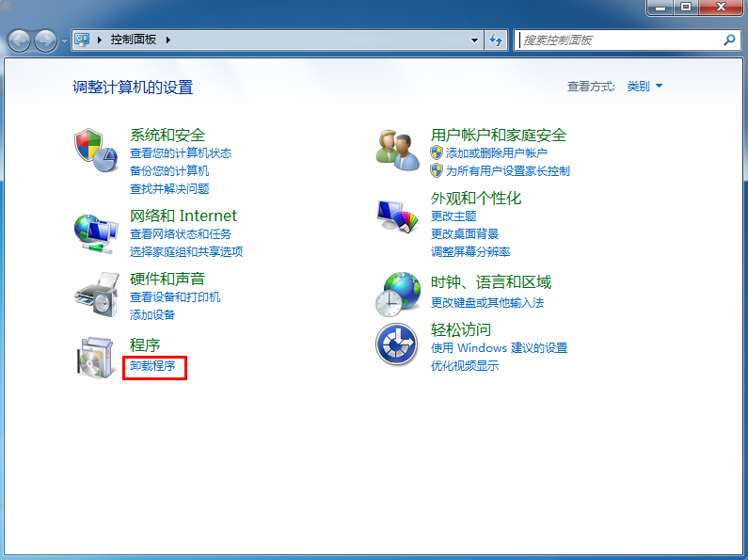Open the Programs category icon
748x560 pixels.
coord(96,358)
